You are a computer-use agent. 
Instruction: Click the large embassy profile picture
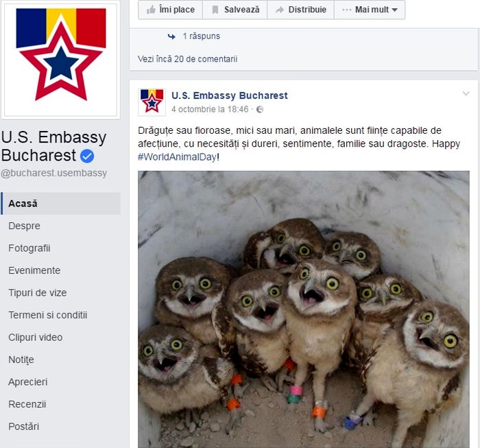(x=60, y=60)
